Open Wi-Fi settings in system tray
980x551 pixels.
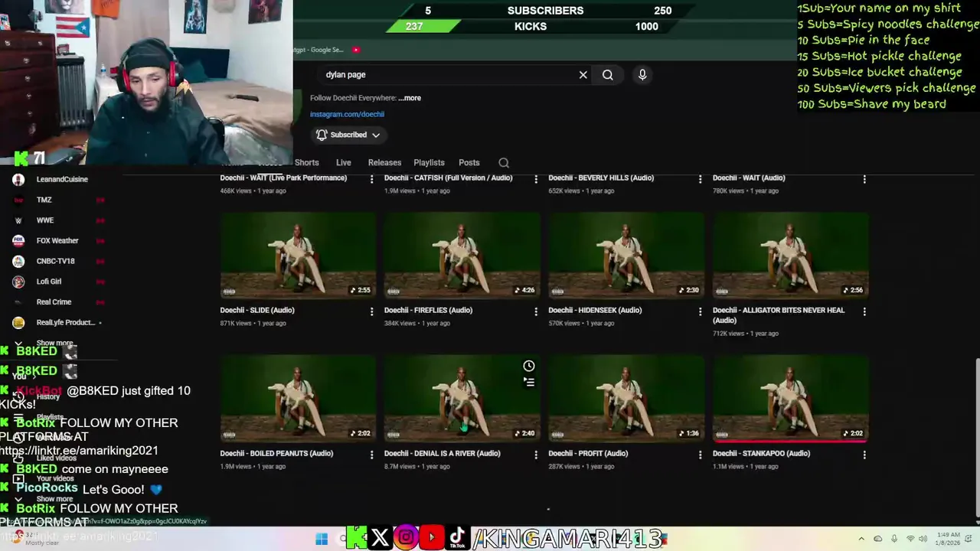[x=910, y=539]
